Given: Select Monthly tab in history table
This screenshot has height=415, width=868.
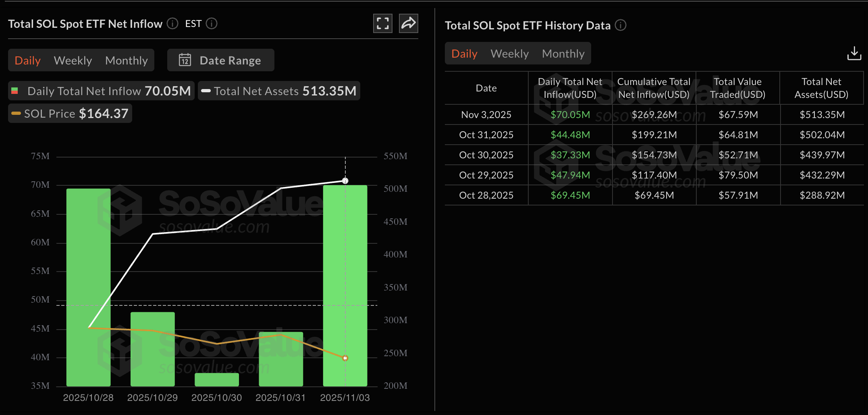Looking at the screenshot, I should [563, 54].
